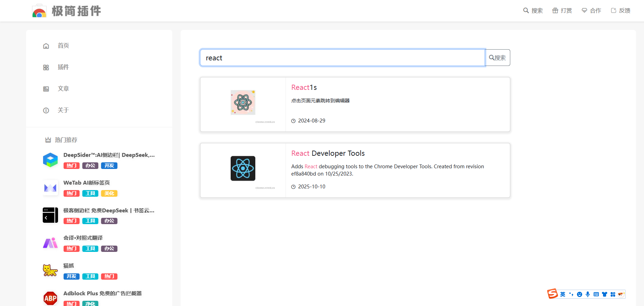Click the Sogou S input method logo

[x=552, y=294]
